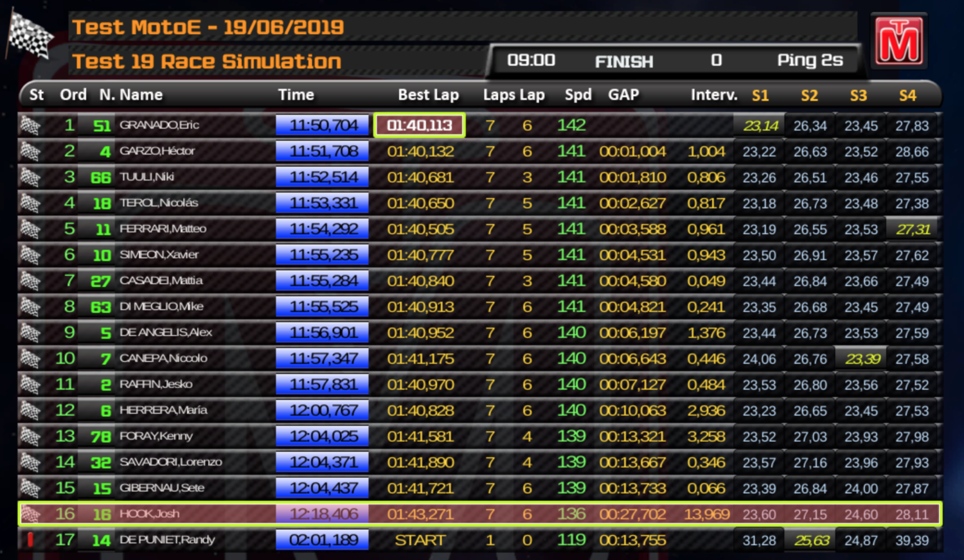Click the 'S3' sector column header
964x560 pixels.
tap(859, 96)
